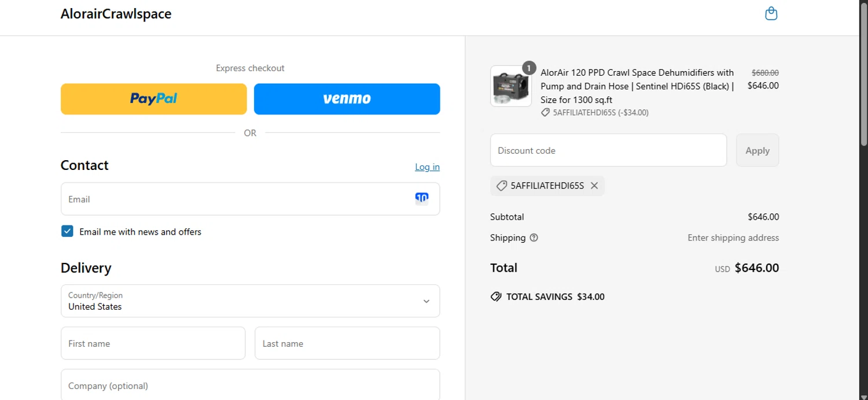
Task: Click the USD total $646.00 amount
Action: tap(757, 268)
